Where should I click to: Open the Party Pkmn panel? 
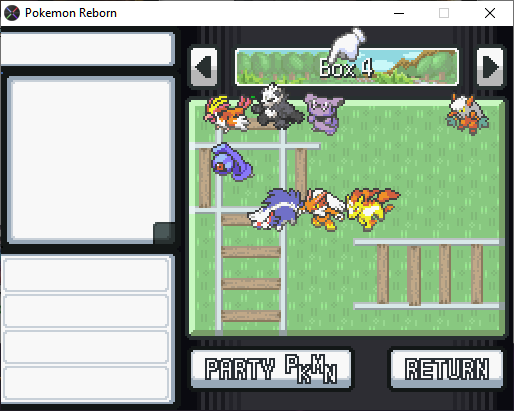pos(271,369)
